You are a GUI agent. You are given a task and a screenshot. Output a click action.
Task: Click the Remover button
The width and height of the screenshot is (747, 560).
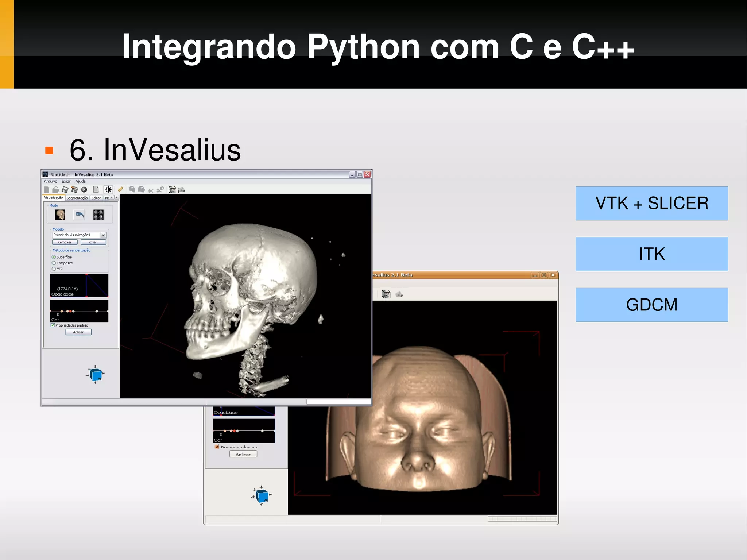tap(65, 242)
